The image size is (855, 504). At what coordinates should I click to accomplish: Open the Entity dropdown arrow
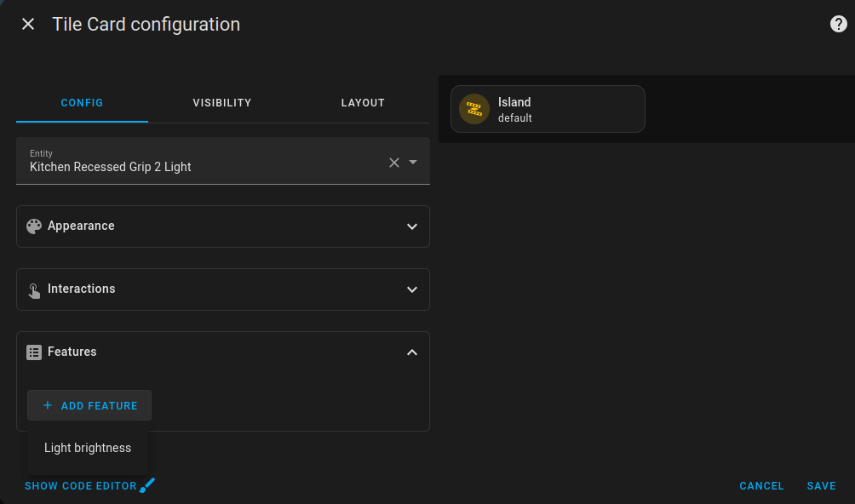(x=414, y=162)
